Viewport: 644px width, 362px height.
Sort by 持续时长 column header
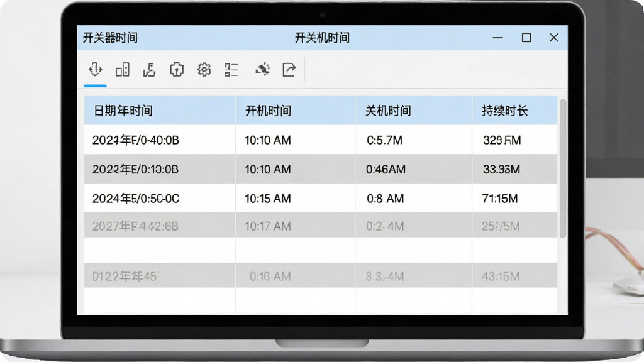(514, 111)
